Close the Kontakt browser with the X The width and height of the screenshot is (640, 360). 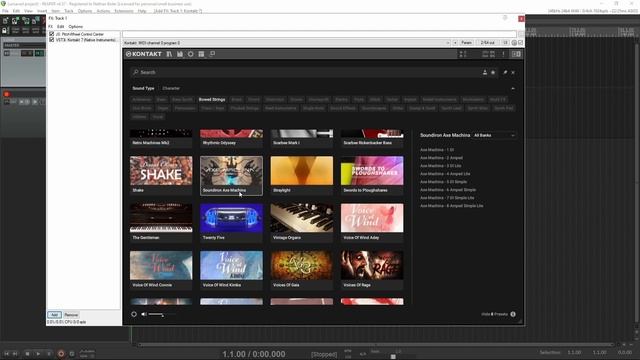513,72
